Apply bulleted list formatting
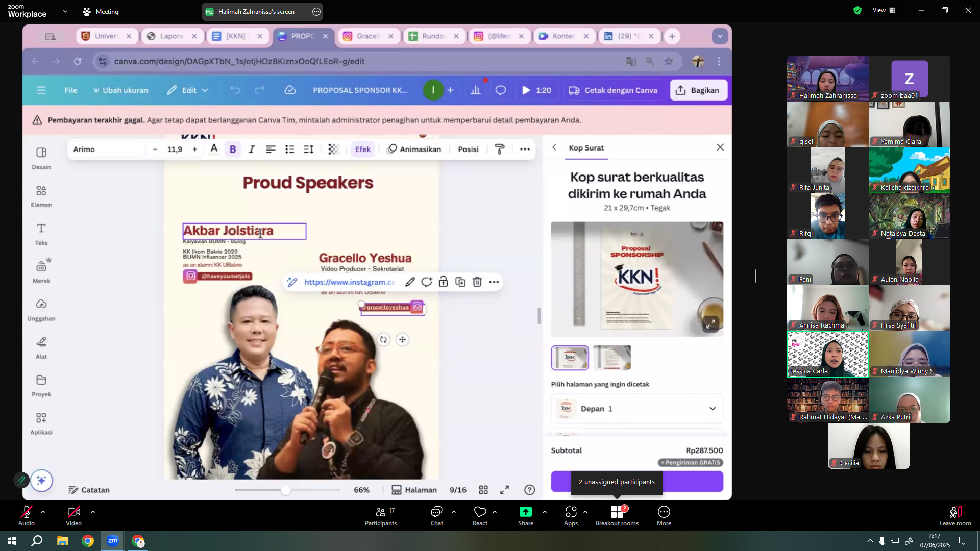 [290, 149]
